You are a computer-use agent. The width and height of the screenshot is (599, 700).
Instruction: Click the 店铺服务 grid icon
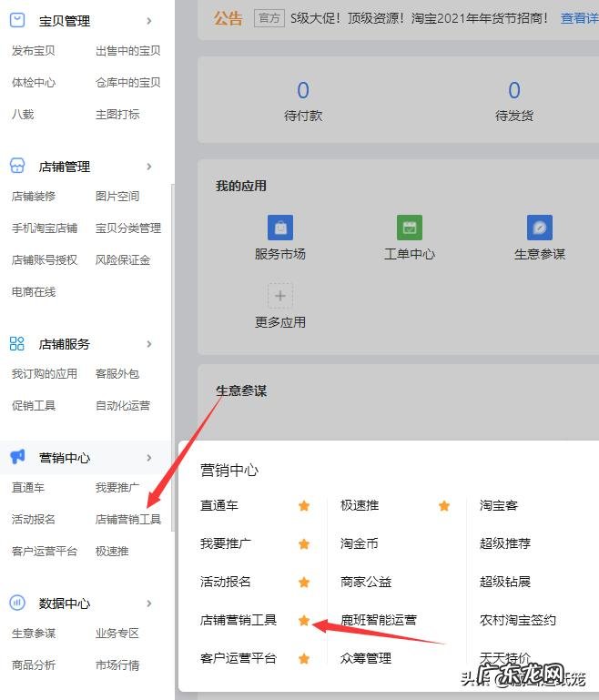(17, 343)
